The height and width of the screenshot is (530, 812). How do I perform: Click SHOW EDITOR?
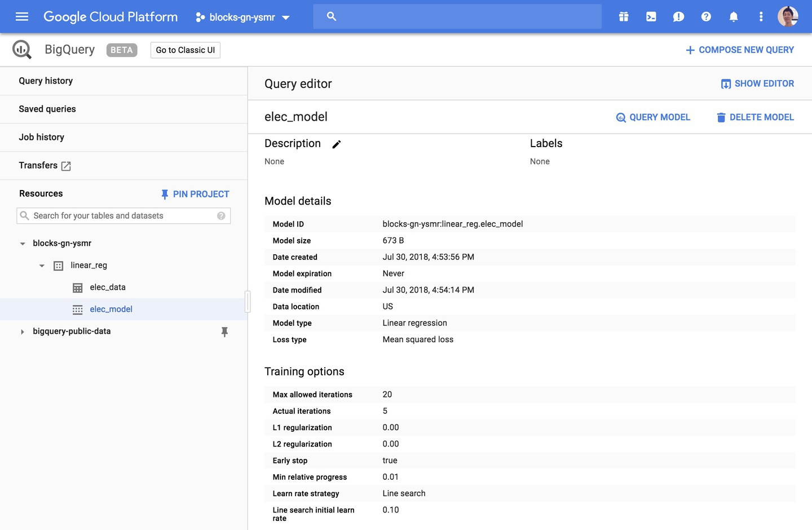coord(757,83)
